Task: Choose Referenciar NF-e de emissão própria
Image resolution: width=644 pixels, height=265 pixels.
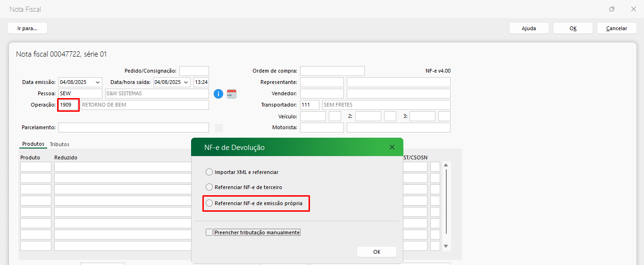Action: tap(209, 203)
